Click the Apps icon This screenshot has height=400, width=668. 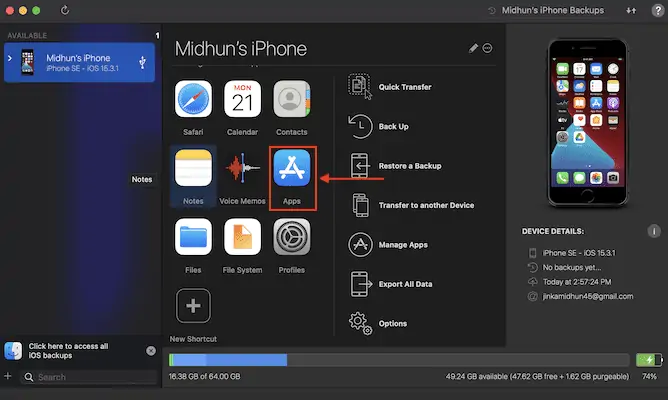pyautogui.click(x=291, y=168)
